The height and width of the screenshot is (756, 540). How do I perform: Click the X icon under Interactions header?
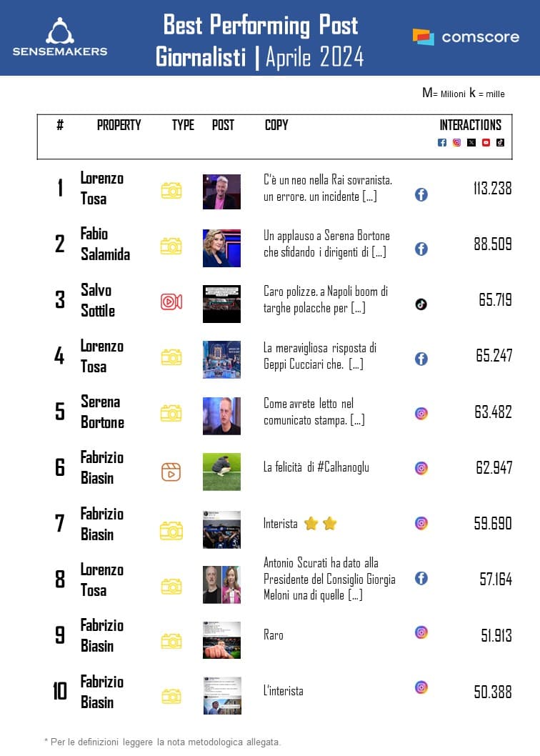click(x=471, y=142)
